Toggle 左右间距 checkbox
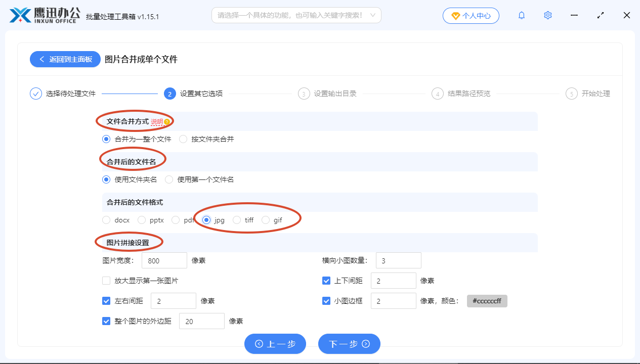640x364 pixels. point(106,301)
